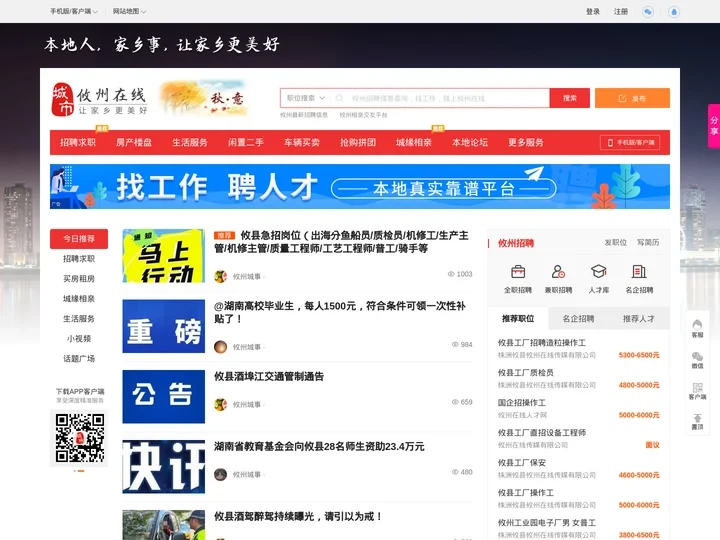The height and width of the screenshot is (540, 720).
Task: Click the 发职位 link
Action: pyautogui.click(x=616, y=242)
